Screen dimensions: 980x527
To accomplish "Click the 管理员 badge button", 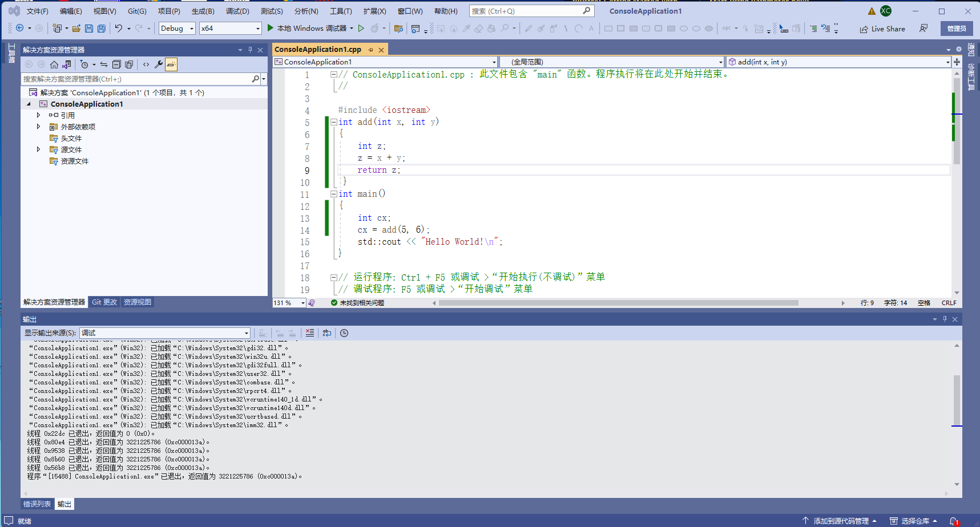I will coord(957,29).
